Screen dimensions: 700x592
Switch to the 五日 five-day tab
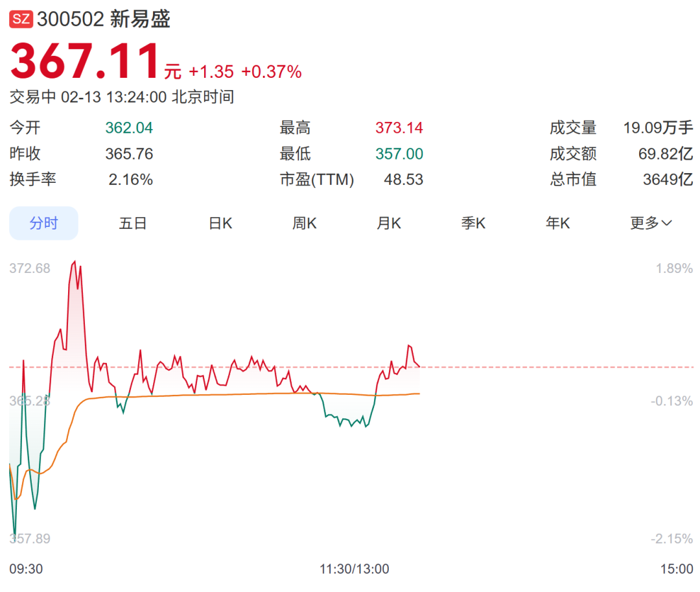(133, 224)
